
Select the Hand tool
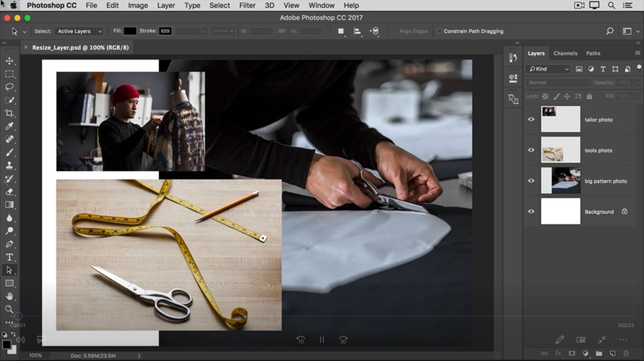[9, 297]
